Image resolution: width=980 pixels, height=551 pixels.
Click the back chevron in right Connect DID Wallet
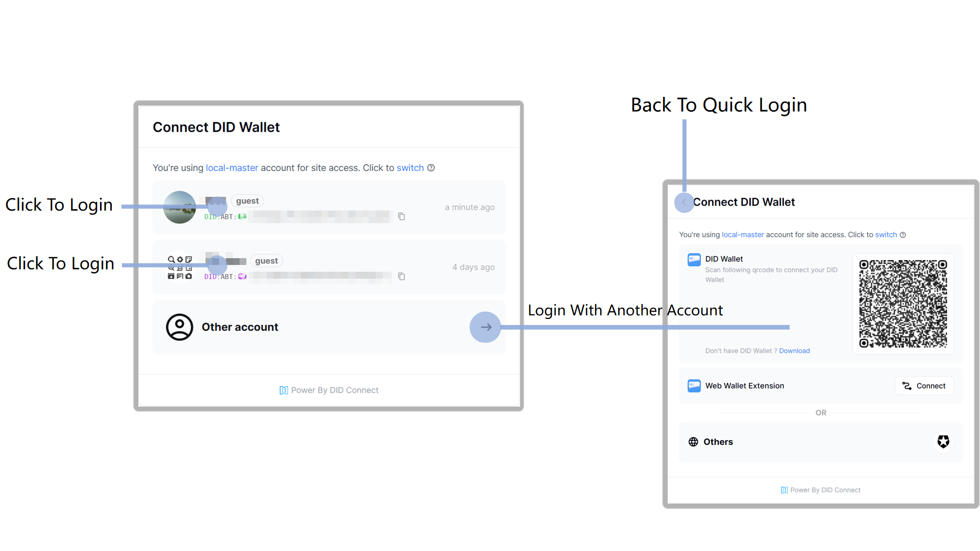(x=684, y=203)
